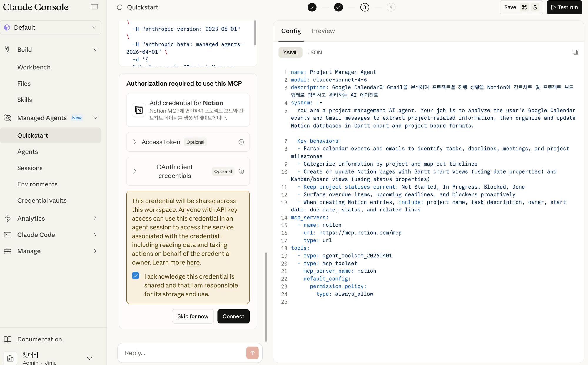Go to step 3 in progress indicator
The height and width of the screenshot is (365, 588).
point(365,7)
